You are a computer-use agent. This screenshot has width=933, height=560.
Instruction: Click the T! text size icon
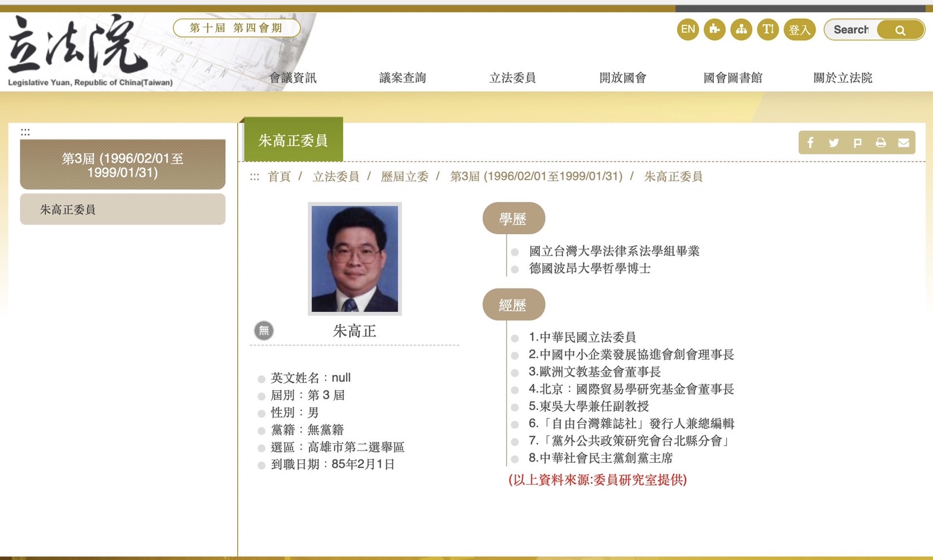point(768,29)
